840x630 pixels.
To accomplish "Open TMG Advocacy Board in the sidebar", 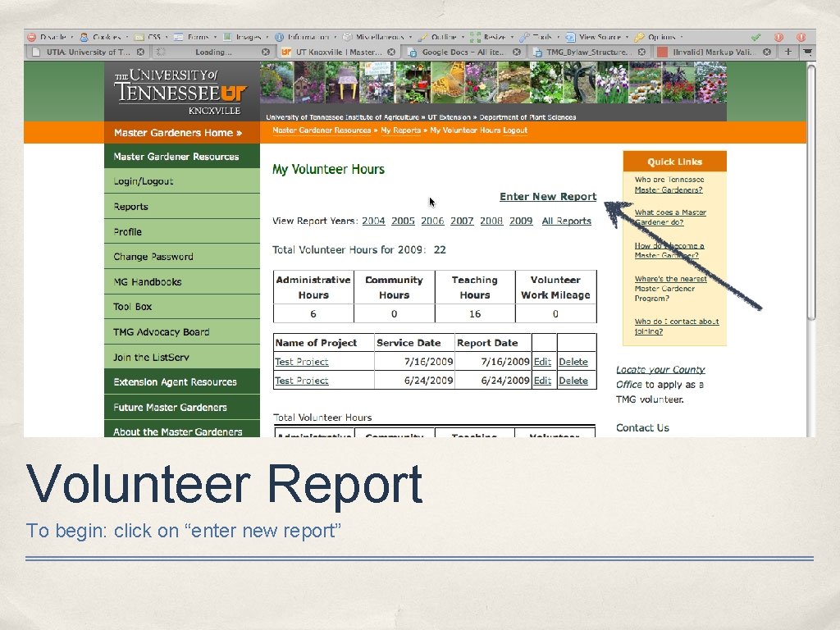I will click(182, 331).
